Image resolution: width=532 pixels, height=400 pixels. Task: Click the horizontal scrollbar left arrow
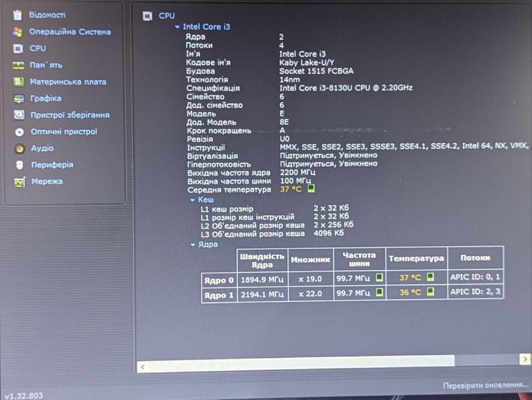coord(142,367)
